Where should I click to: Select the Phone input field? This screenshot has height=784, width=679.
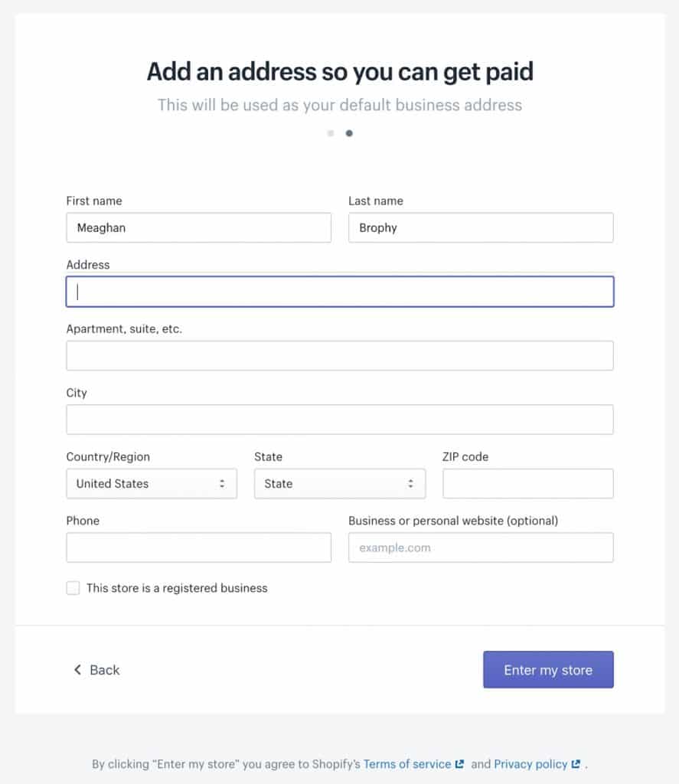tap(198, 547)
